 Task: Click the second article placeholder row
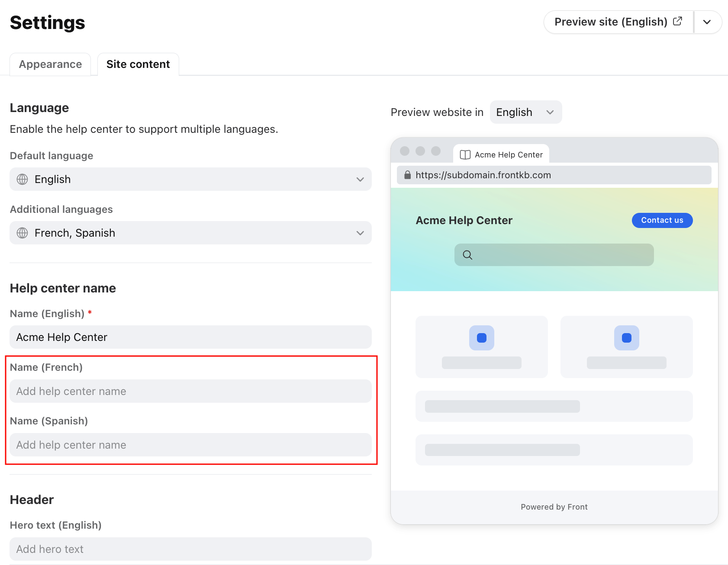click(554, 450)
